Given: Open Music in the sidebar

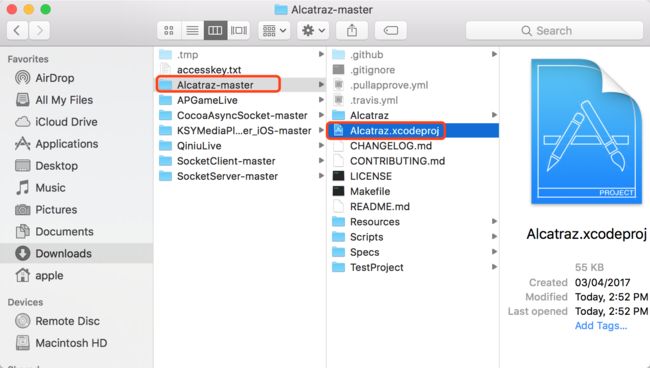Looking at the screenshot, I should point(40,188).
